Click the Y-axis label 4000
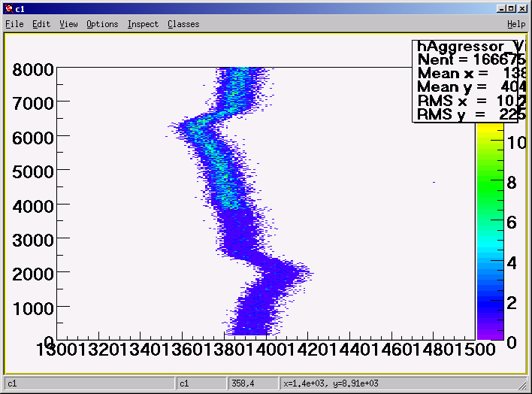The width and height of the screenshot is (532, 394). [33, 206]
